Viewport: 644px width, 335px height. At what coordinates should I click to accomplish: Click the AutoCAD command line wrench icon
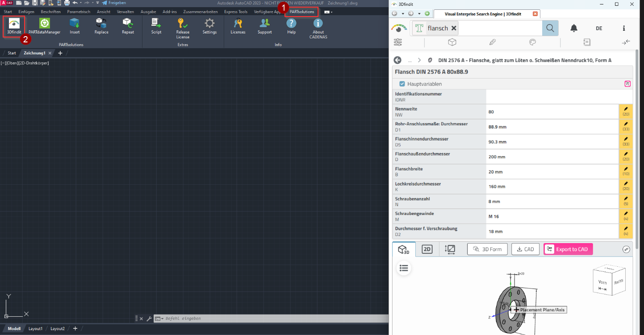(x=149, y=318)
